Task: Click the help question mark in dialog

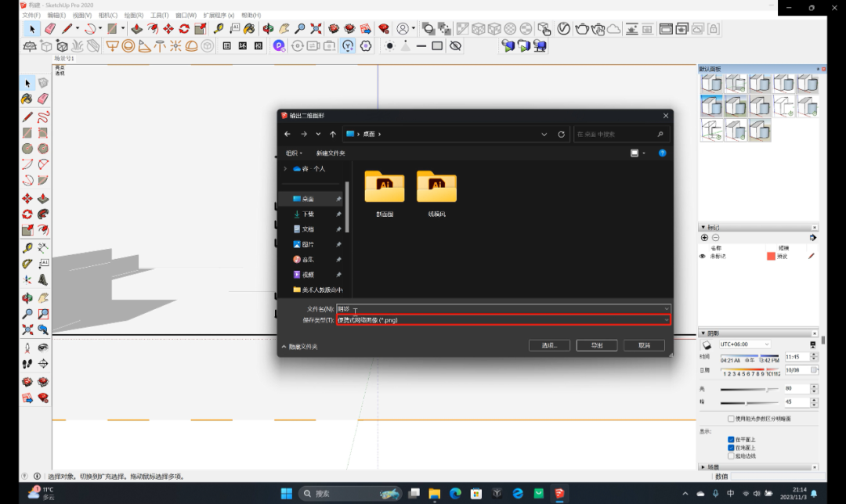Action: (663, 153)
